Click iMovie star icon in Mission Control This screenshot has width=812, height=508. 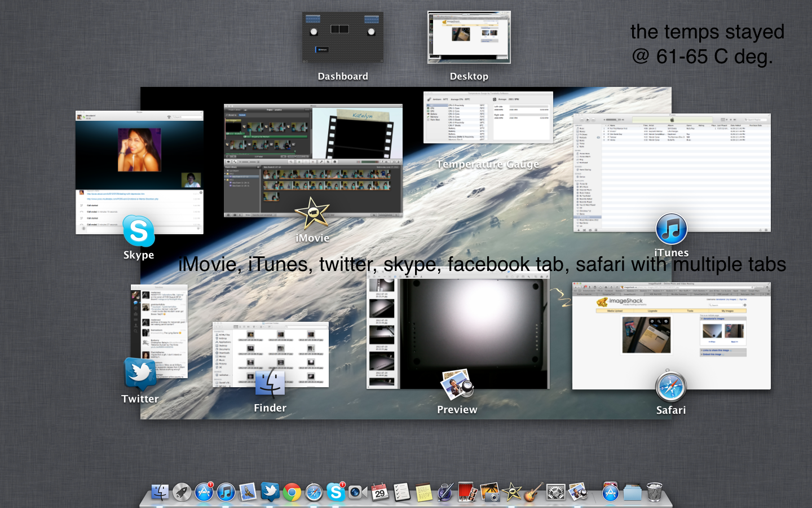pyautogui.click(x=312, y=214)
